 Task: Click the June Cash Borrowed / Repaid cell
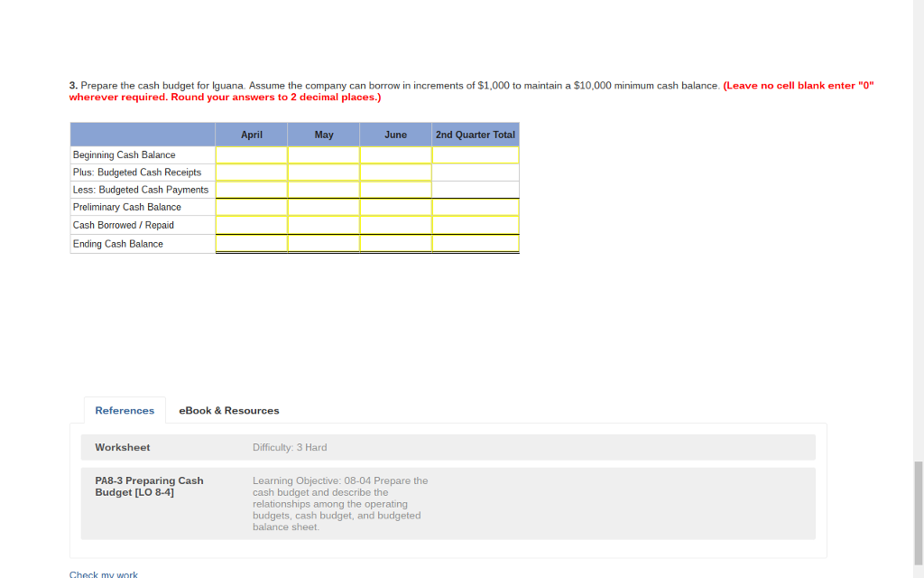[395, 225]
